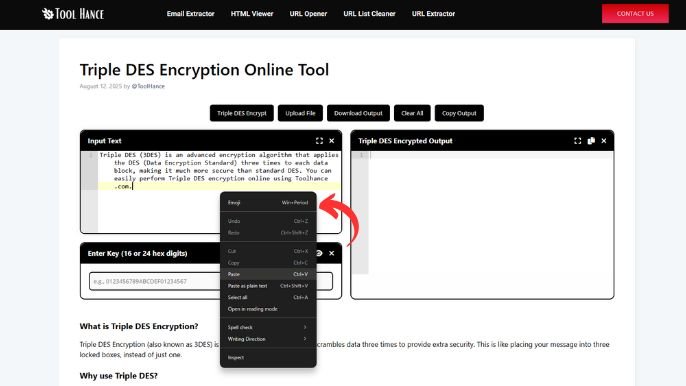686x386 pixels.
Task: Open URL List Cleaner in the navigation bar
Action: pyautogui.click(x=369, y=14)
